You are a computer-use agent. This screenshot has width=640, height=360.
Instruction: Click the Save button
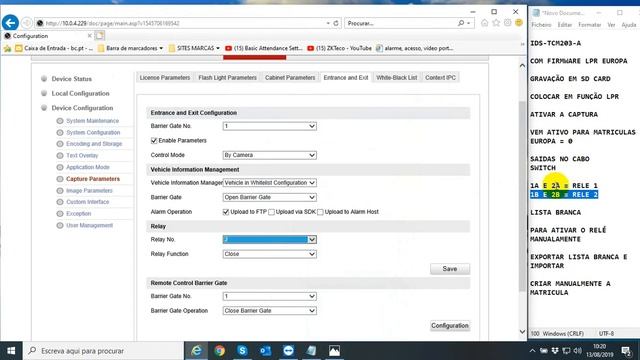(450, 269)
